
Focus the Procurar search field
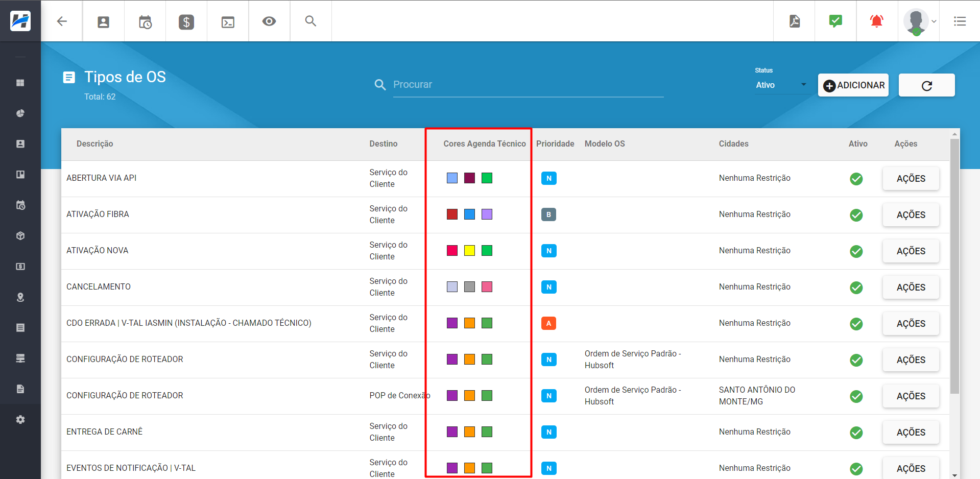528,85
